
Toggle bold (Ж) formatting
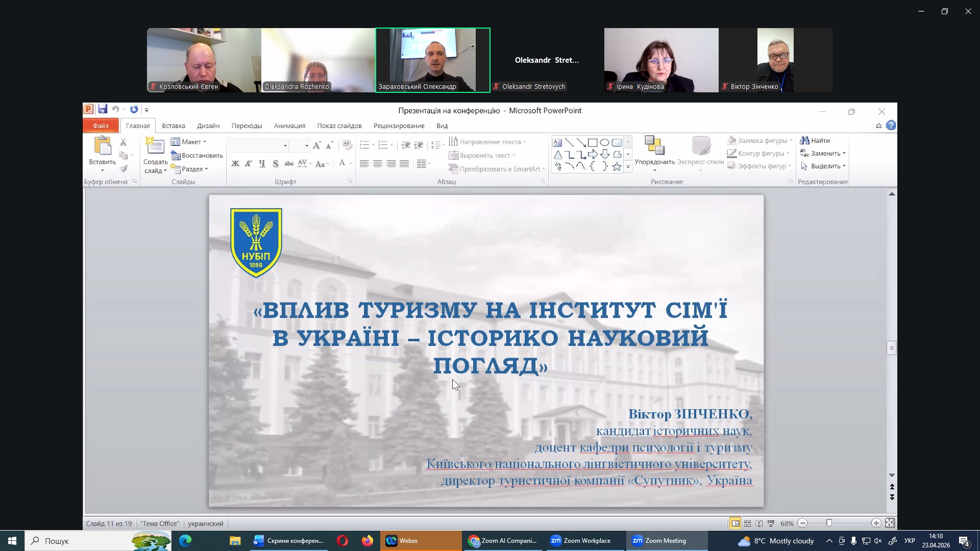point(235,164)
